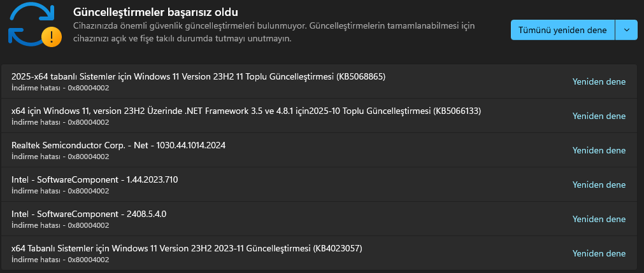Select the KB4023057 update title
This screenshot has height=273, width=644.
(187, 248)
